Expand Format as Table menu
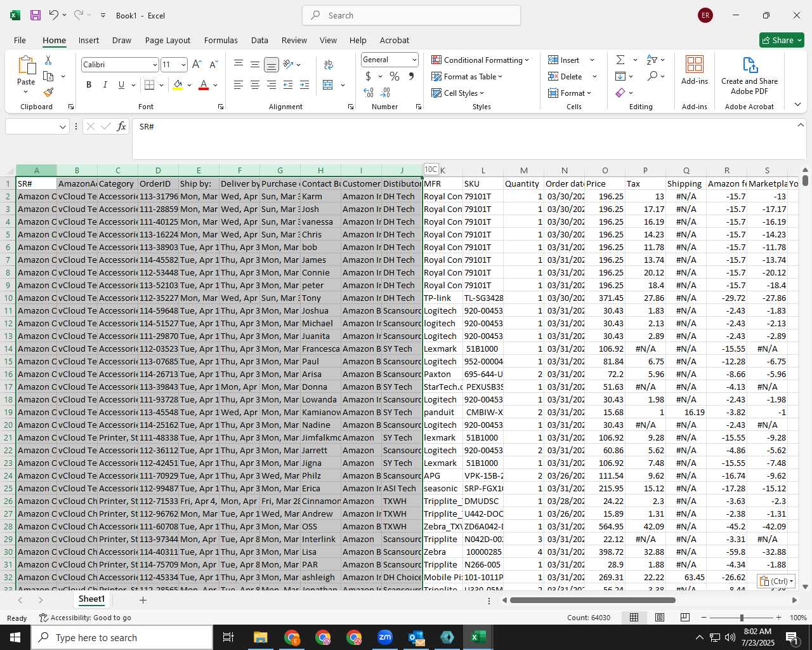This screenshot has height=650, width=812. 467,76
